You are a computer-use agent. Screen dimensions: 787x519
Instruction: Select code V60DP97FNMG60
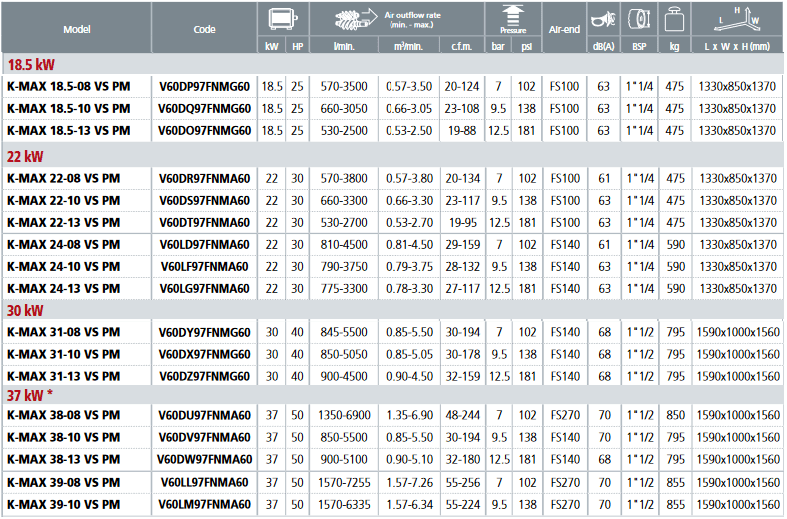pyautogui.click(x=204, y=86)
